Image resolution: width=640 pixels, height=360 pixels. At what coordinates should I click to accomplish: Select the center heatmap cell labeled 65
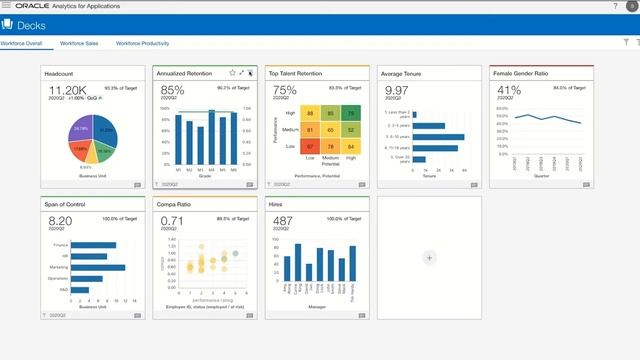point(331,130)
